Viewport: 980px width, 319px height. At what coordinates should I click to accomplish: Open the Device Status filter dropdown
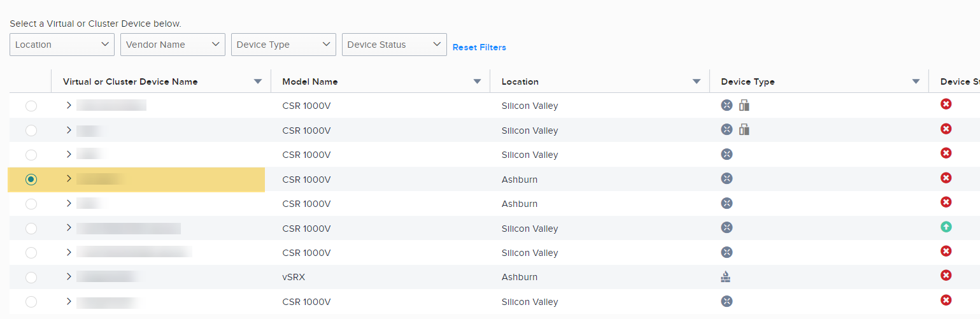tap(394, 45)
